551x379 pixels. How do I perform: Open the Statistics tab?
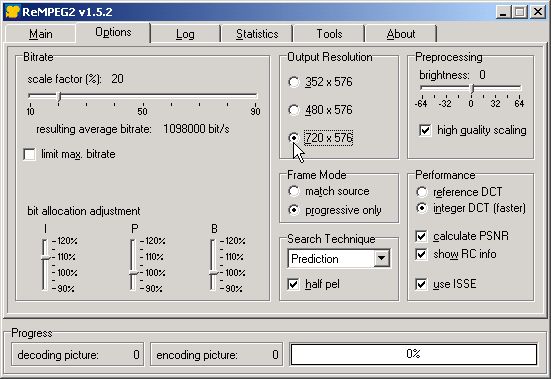[x=257, y=34]
